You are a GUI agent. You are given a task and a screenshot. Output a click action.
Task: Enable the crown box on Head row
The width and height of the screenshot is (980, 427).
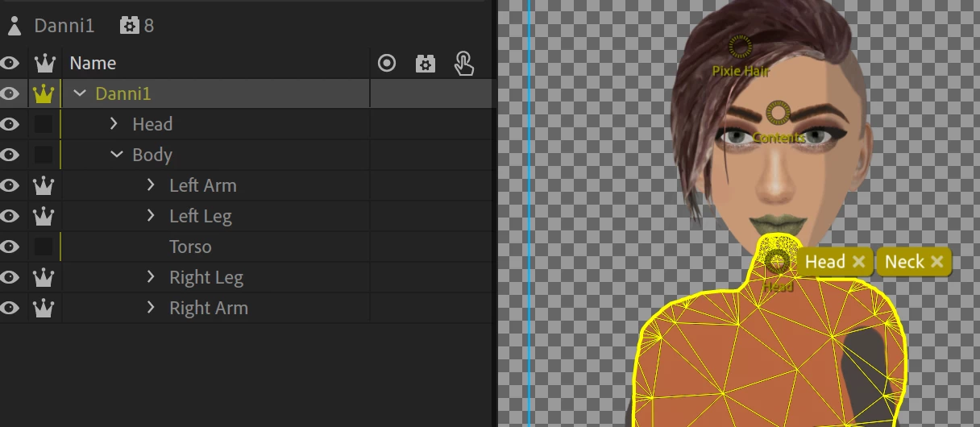pyautogui.click(x=44, y=124)
